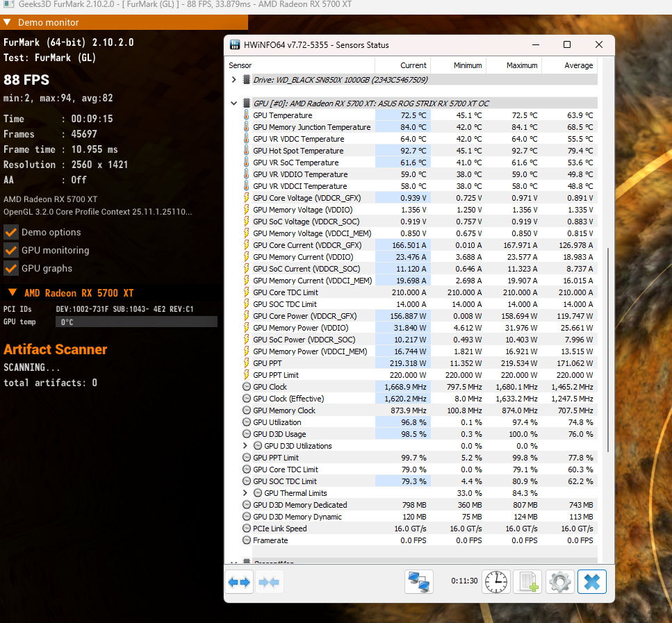Click chip icon of WD_BLACK drive group
The width and height of the screenshot is (672, 623).
click(x=247, y=80)
